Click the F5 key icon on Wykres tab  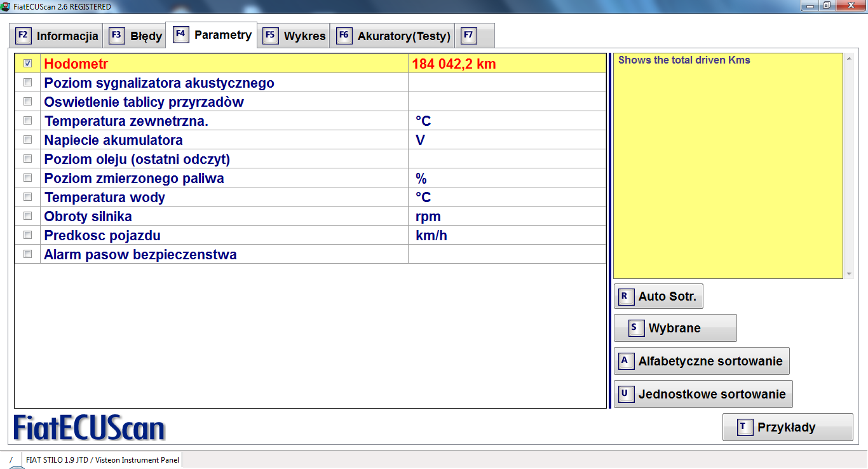[x=270, y=36]
